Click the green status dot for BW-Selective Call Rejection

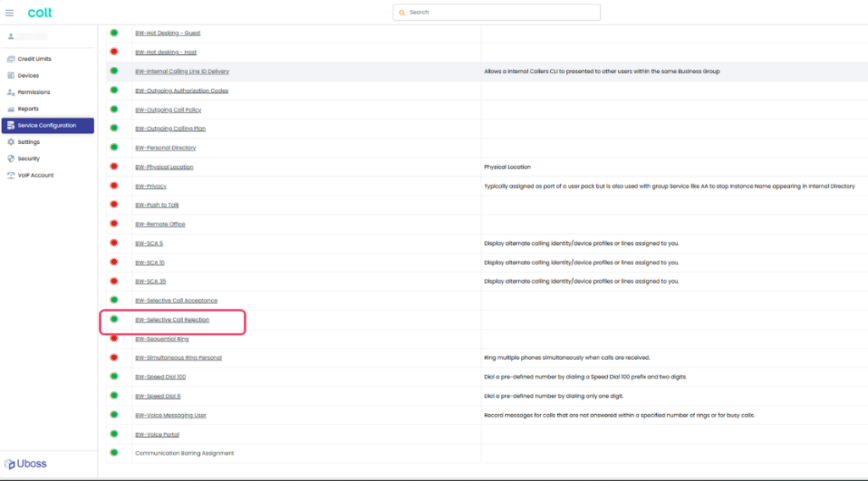tap(114, 319)
